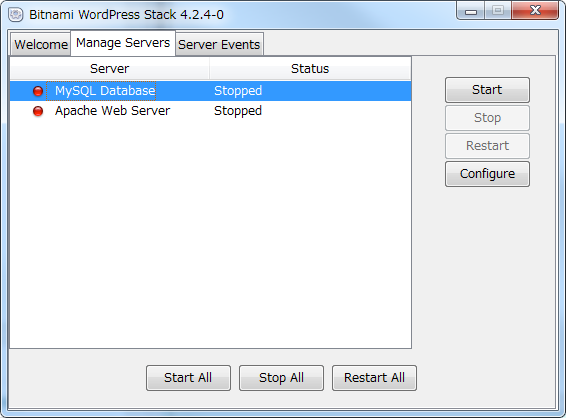Viewport: 566px width, 418px height.
Task: Select the MySQL Database row
Action: tap(210, 91)
